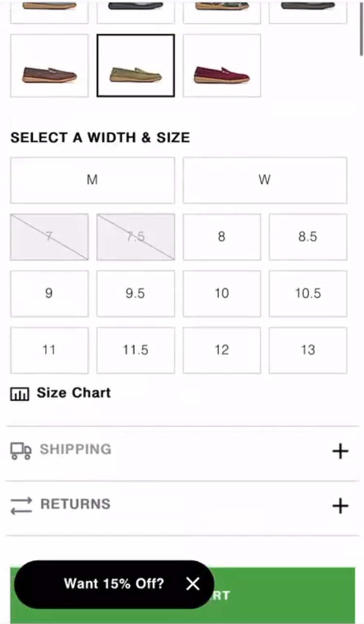Tap the Want 15% Off? offer
Screen dimensions: 364x624
114,584
